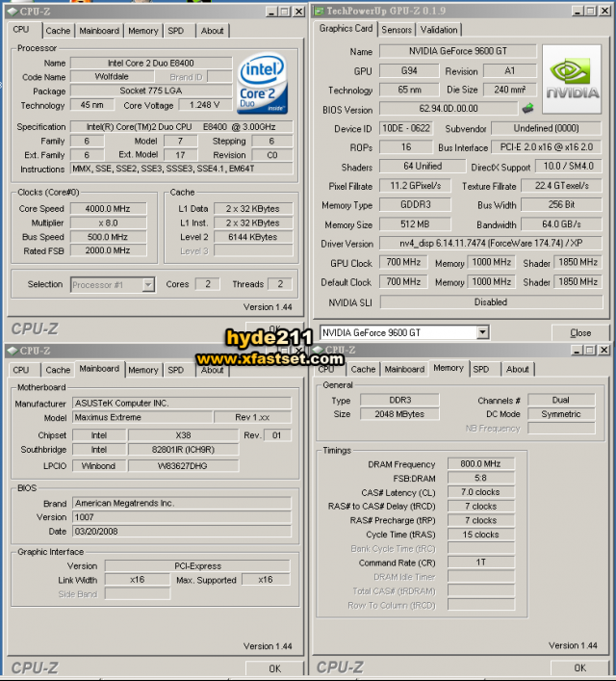Open About tab in bottom-right CPU-Z

[x=517, y=369]
